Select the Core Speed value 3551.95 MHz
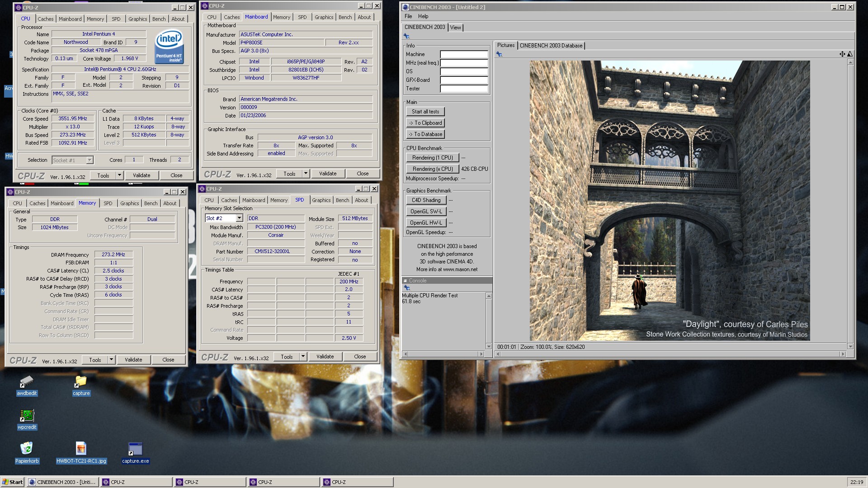This screenshot has height=488, width=868. [72, 119]
